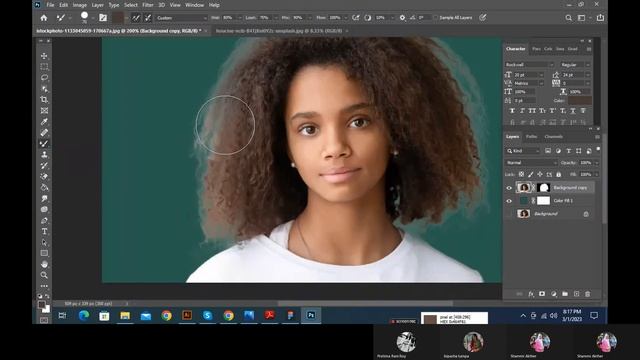
Task: Open File Explorer from the taskbar
Action: (125, 315)
